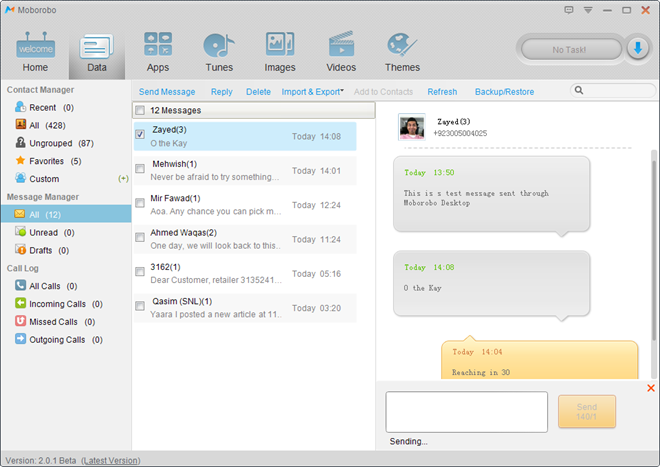The height and width of the screenshot is (467, 660).
Task: Click Backup/Restore link
Action: [x=504, y=92]
